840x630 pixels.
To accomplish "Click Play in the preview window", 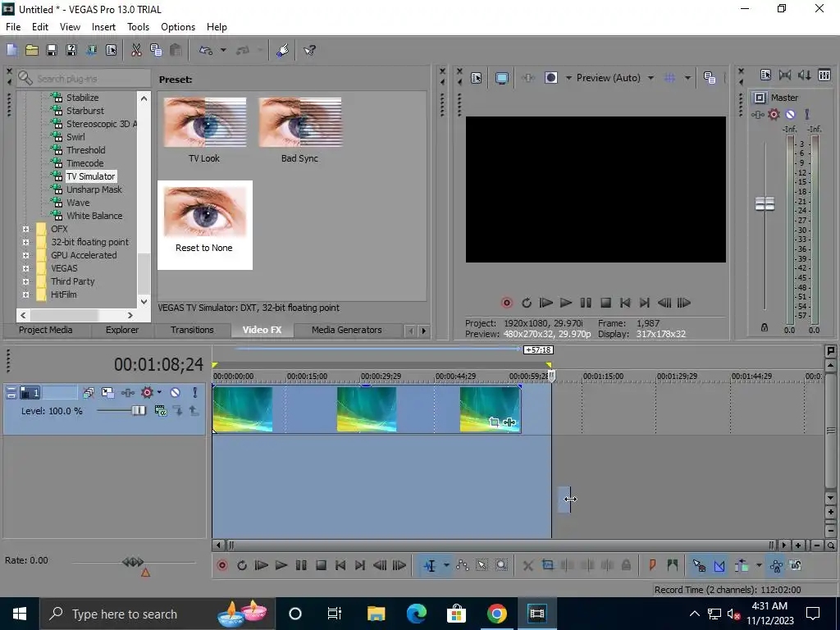I will [x=566, y=304].
